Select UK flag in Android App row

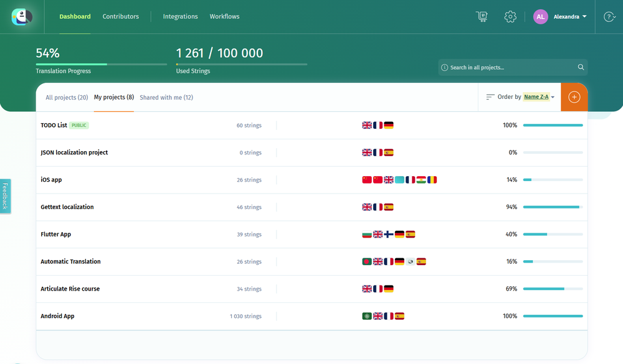[378, 316]
